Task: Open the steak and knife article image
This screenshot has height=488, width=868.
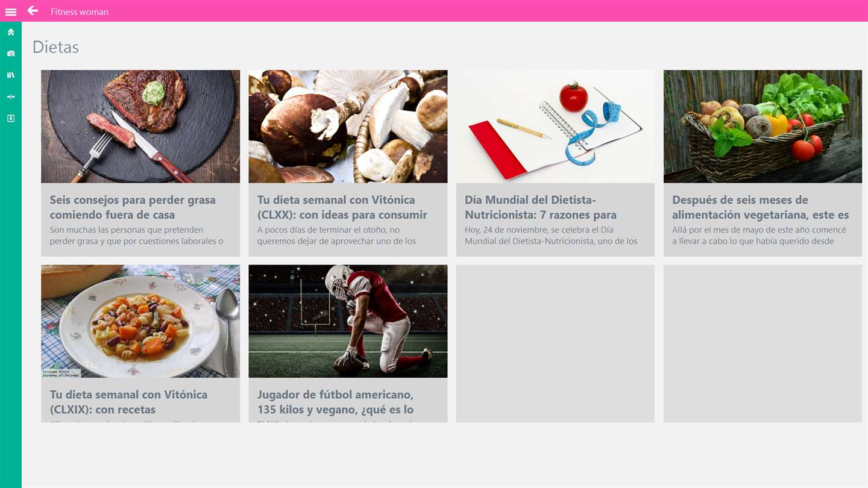Action: click(140, 127)
